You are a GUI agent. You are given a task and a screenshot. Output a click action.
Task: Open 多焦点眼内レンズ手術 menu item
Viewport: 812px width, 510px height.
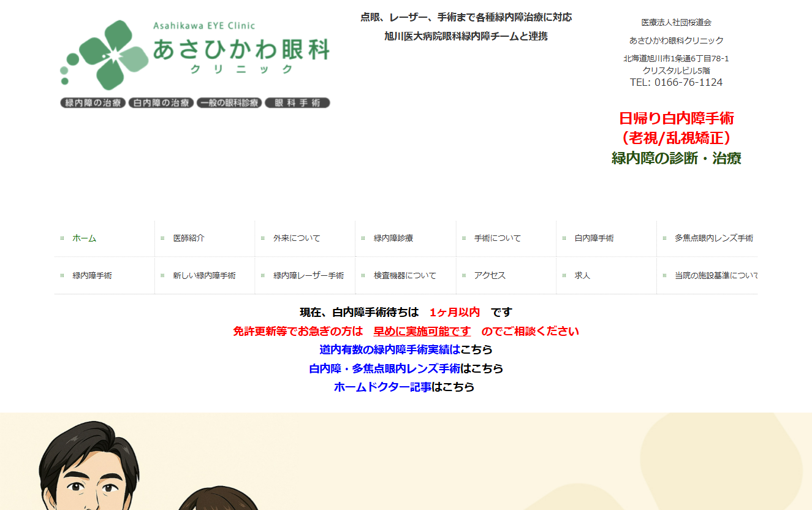click(x=714, y=238)
